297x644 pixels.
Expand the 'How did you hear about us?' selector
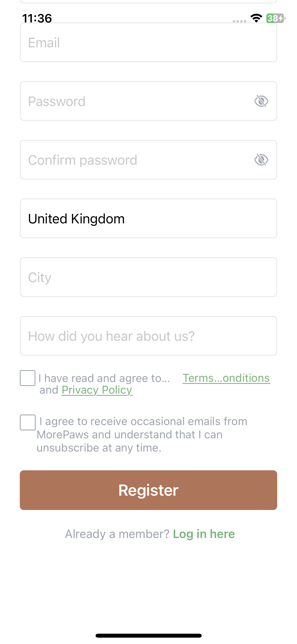148,336
